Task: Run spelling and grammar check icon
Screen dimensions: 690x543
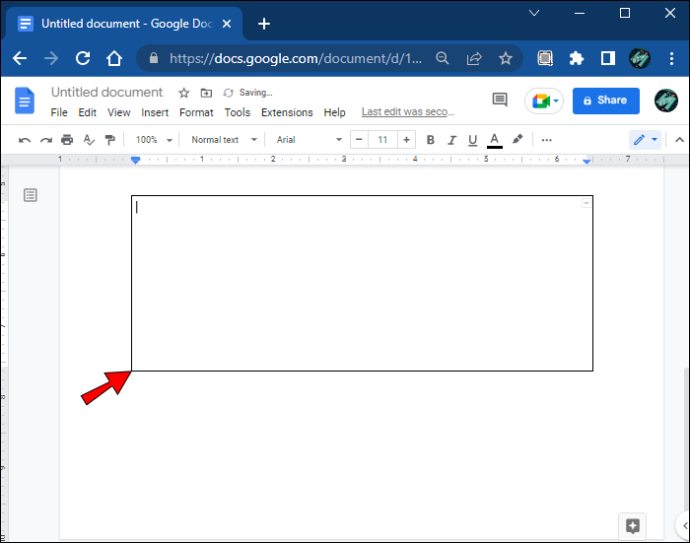Action: (x=89, y=140)
